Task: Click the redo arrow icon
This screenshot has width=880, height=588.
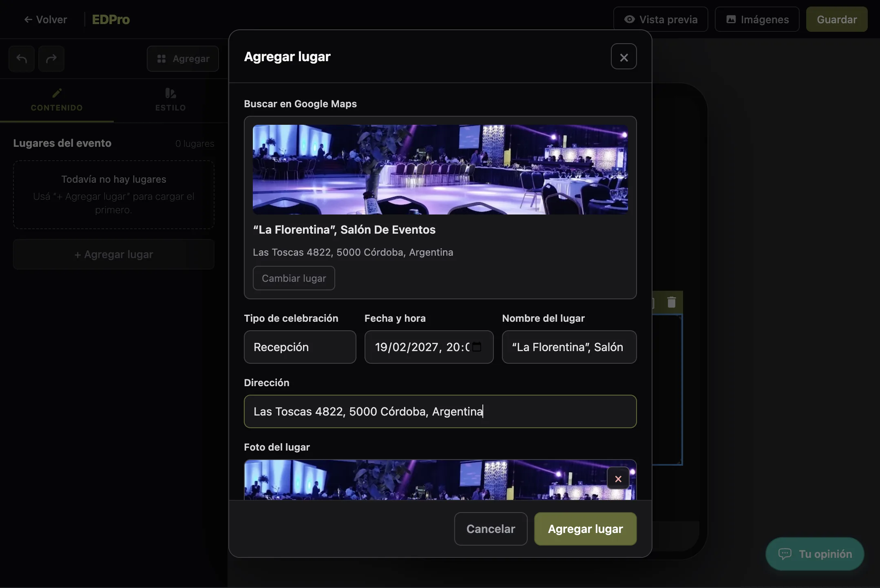Action: tap(51, 59)
